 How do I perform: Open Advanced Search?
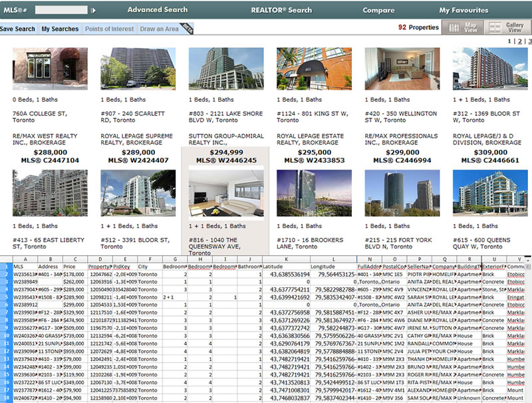[x=158, y=10]
